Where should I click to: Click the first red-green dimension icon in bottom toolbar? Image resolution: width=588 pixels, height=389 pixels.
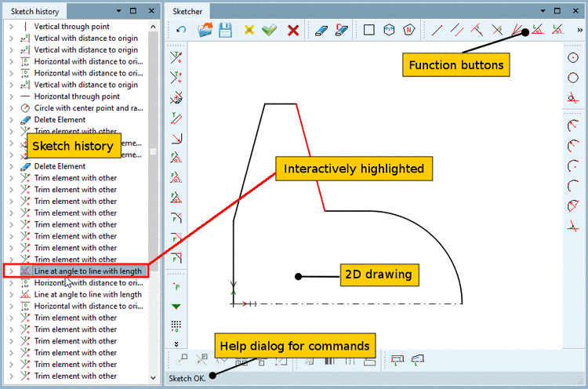397,361
